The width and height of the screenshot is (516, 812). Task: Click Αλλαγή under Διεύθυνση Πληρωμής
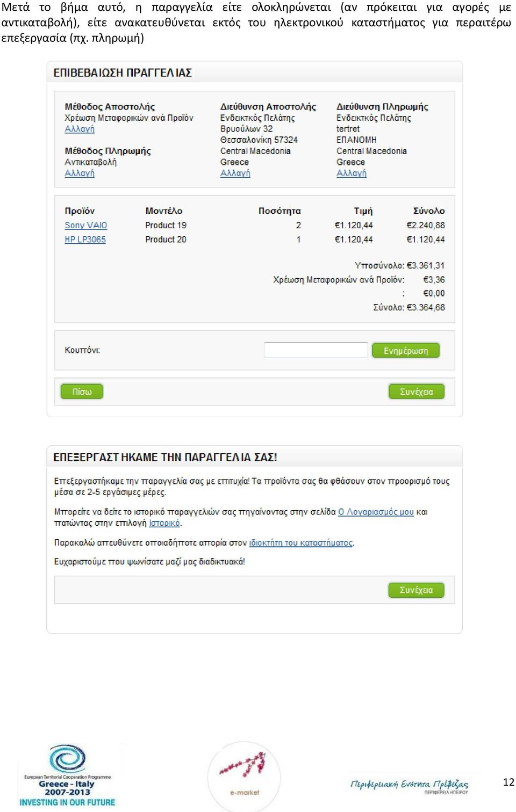coord(351,173)
